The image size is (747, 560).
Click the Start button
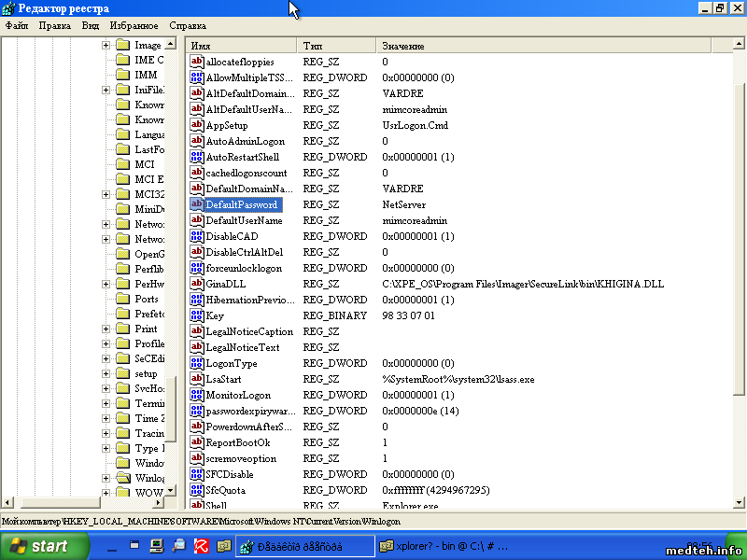pos(38,546)
